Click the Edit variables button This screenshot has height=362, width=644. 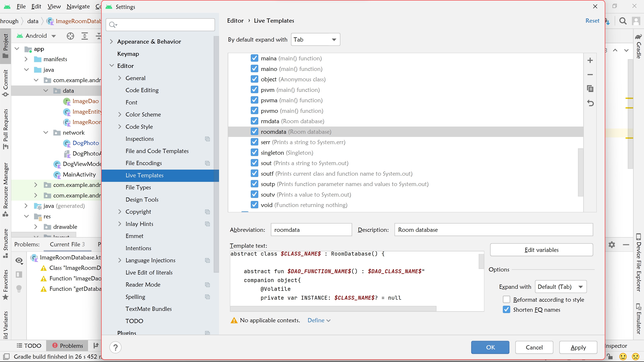[x=542, y=250]
